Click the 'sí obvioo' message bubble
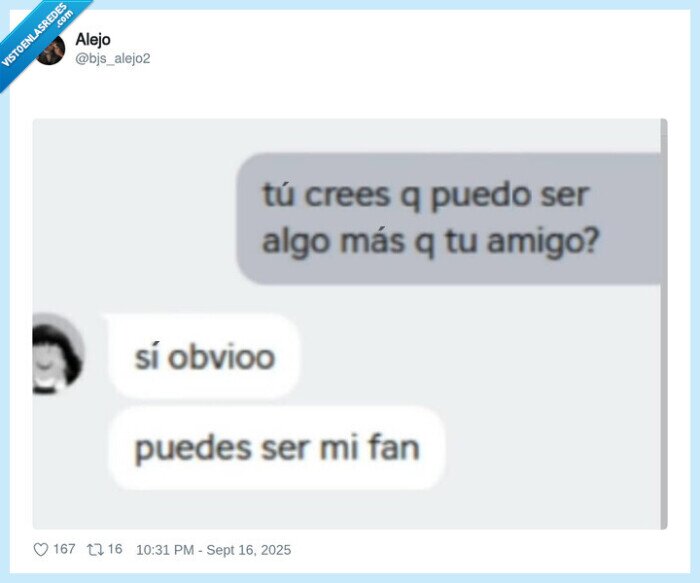Screen dimensions: 700x583 pos(204,356)
